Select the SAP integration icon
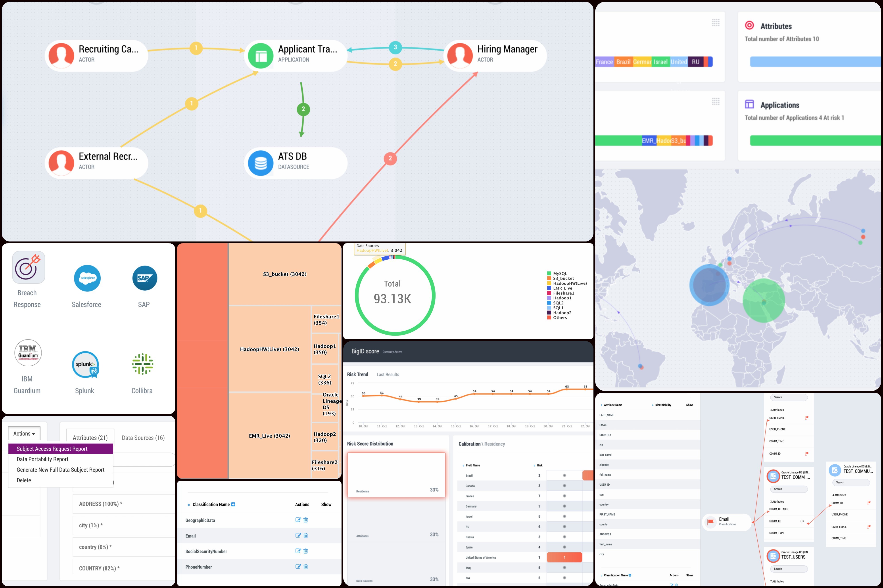Image resolution: width=883 pixels, height=588 pixels. point(144,278)
